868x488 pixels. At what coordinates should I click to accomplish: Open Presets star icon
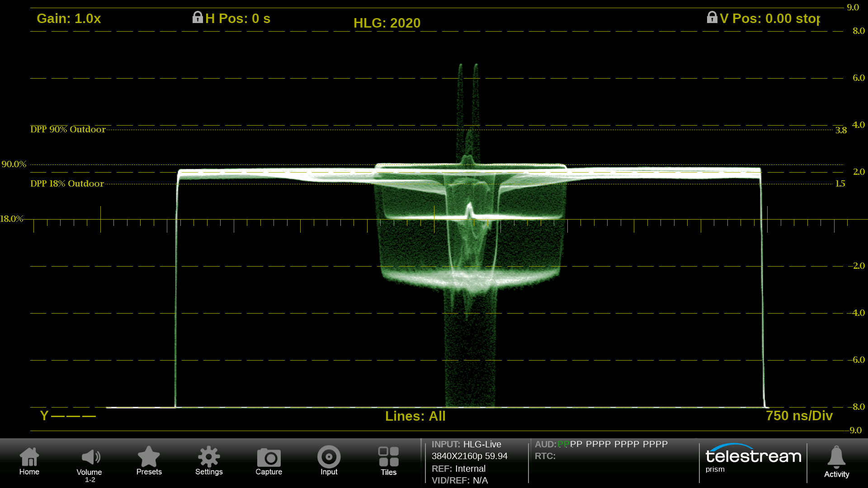[x=149, y=457]
